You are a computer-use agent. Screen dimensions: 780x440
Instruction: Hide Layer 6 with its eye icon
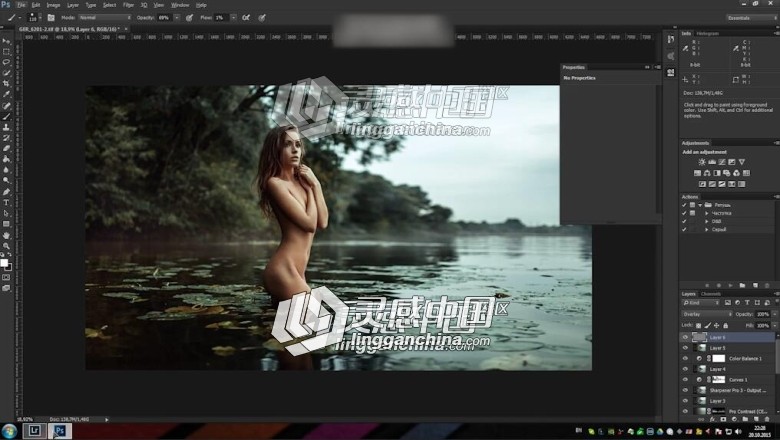685,337
